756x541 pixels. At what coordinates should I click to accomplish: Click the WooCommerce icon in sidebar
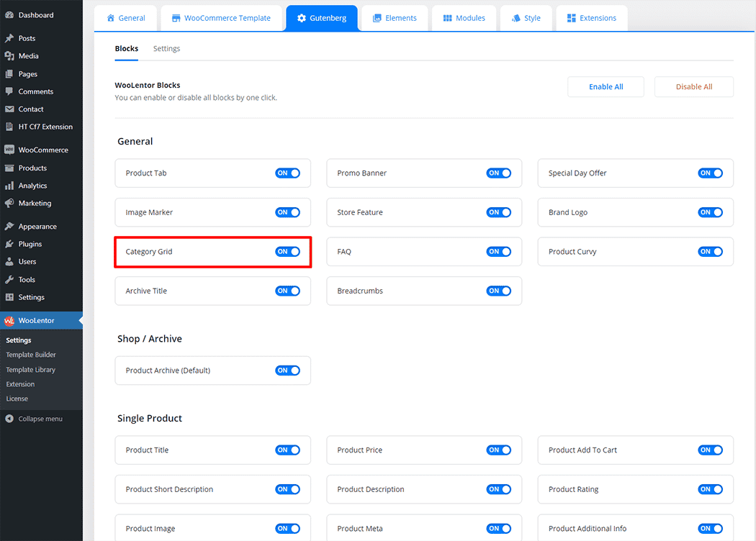coord(9,150)
